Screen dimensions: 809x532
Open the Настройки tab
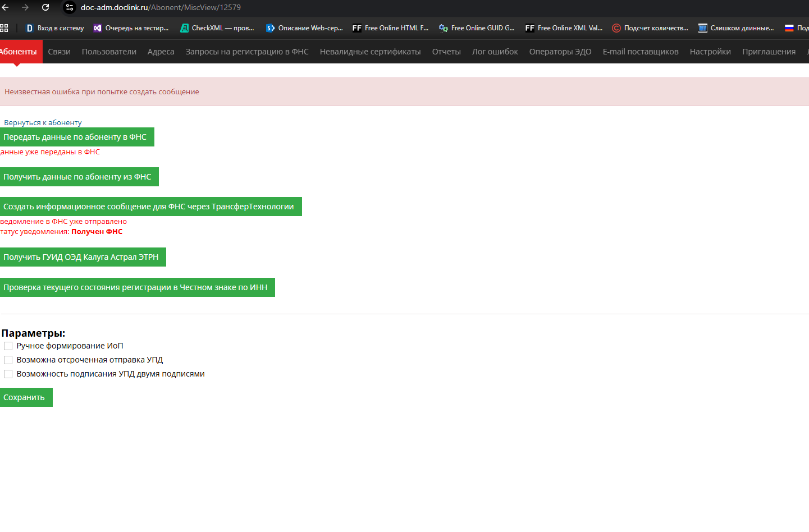pyautogui.click(x=710, y=52)
